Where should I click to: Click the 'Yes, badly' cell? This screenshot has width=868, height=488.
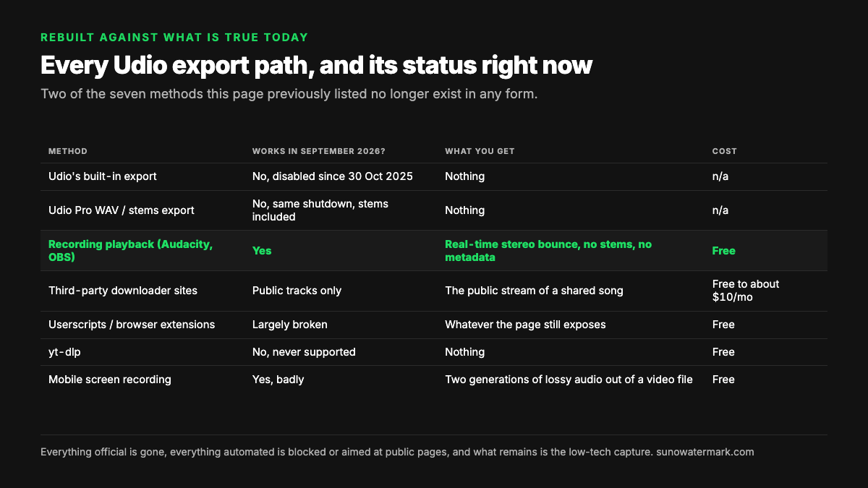pyautogui.click(x=278, y=380)
